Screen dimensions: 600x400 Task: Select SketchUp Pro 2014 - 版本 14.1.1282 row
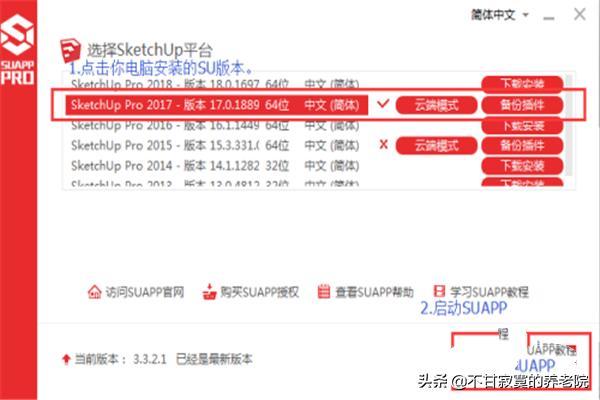215,166
